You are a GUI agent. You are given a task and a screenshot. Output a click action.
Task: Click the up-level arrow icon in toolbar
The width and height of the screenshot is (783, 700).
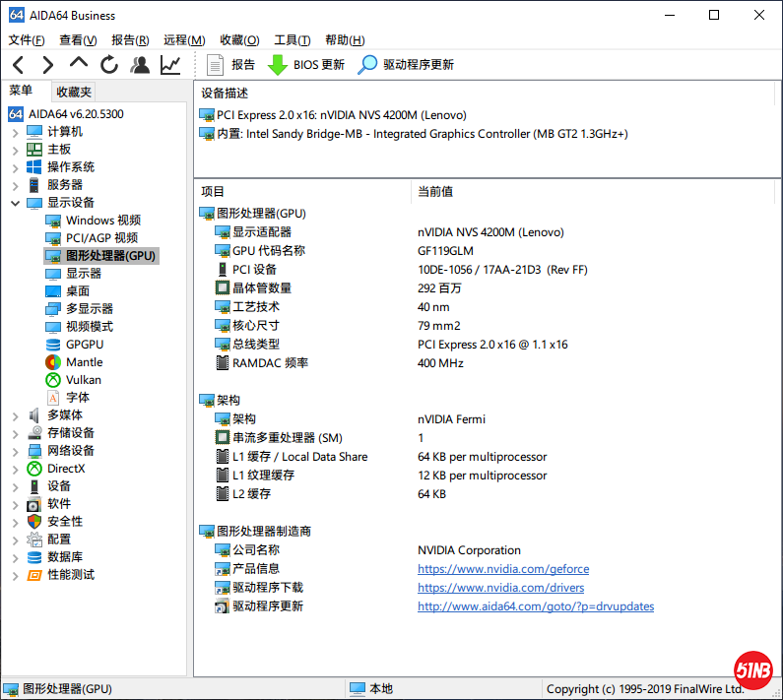click(x=79, y=64)
